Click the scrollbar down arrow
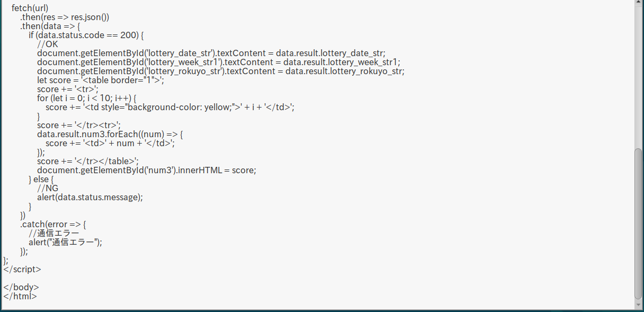 point(638,305)
